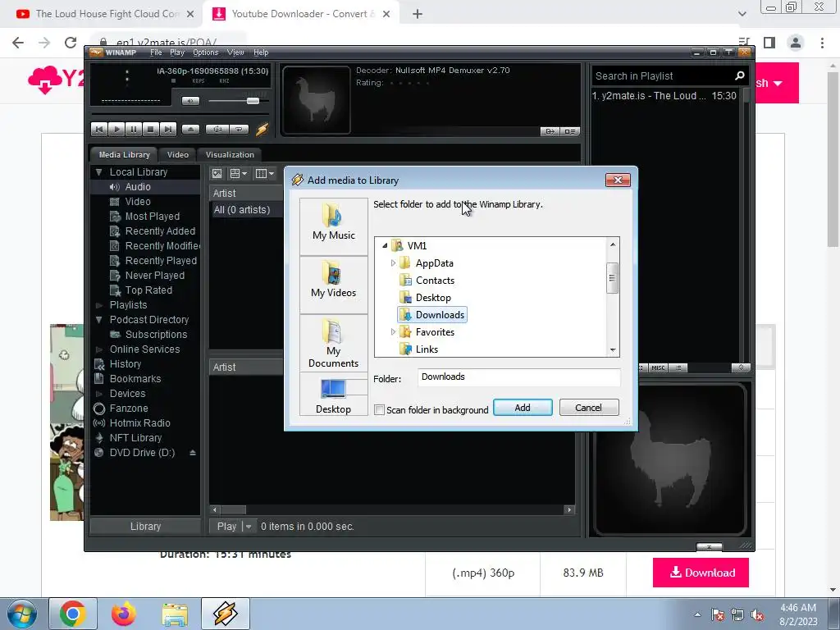This screenshot has width=840, height=630.
Task: Open Top Rated smart view
Action: click(x=148, y=290)
